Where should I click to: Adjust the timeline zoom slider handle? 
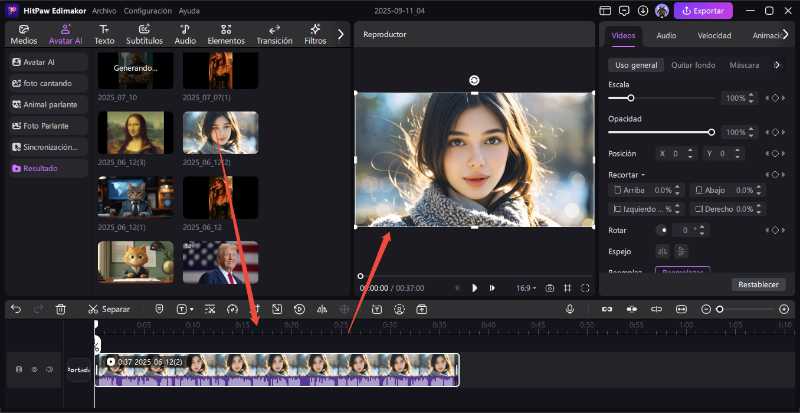719,309
